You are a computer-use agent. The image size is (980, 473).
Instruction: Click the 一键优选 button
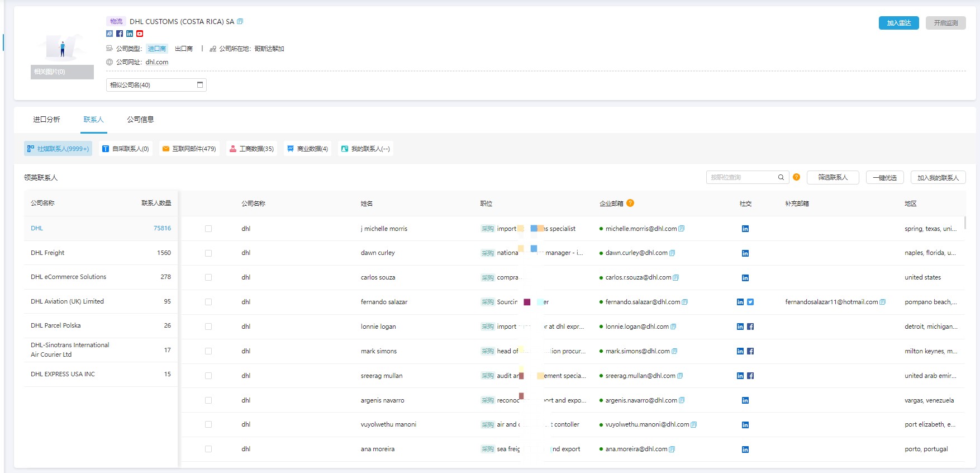tap(885, 177)
